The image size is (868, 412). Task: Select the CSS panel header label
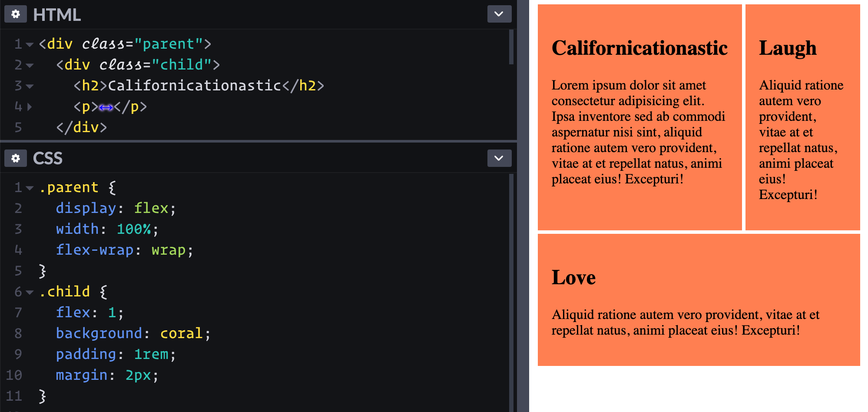(x=47, y=158)
